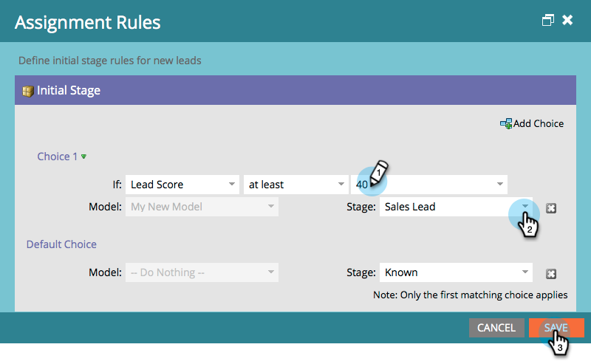Remove Default Choice with its delete icon

tap(551, 274)
